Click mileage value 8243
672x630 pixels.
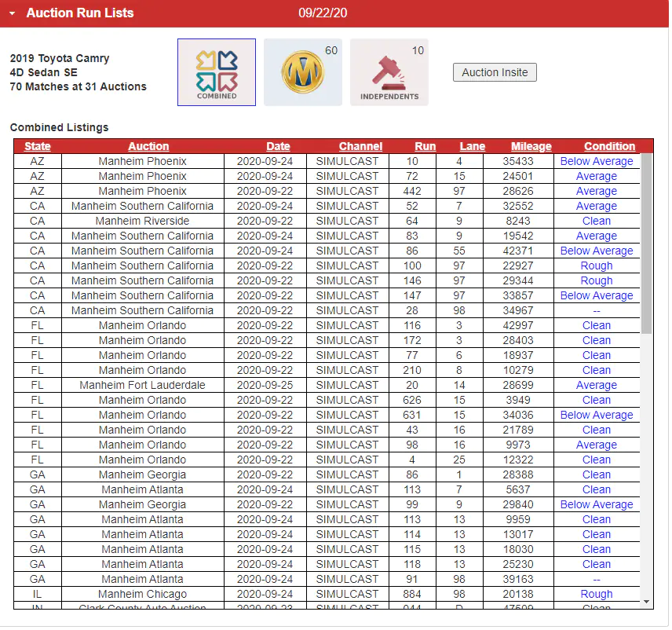[520, 222]
